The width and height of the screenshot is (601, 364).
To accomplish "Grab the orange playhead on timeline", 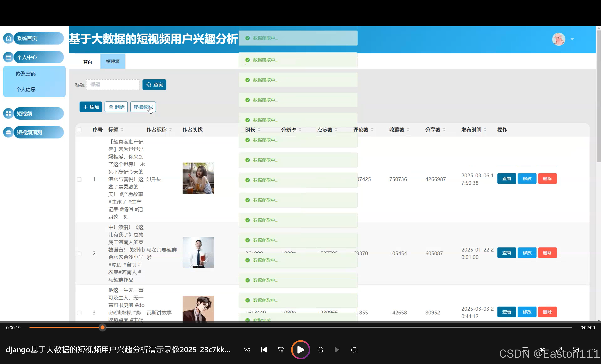I will click(x=103, y=327).
